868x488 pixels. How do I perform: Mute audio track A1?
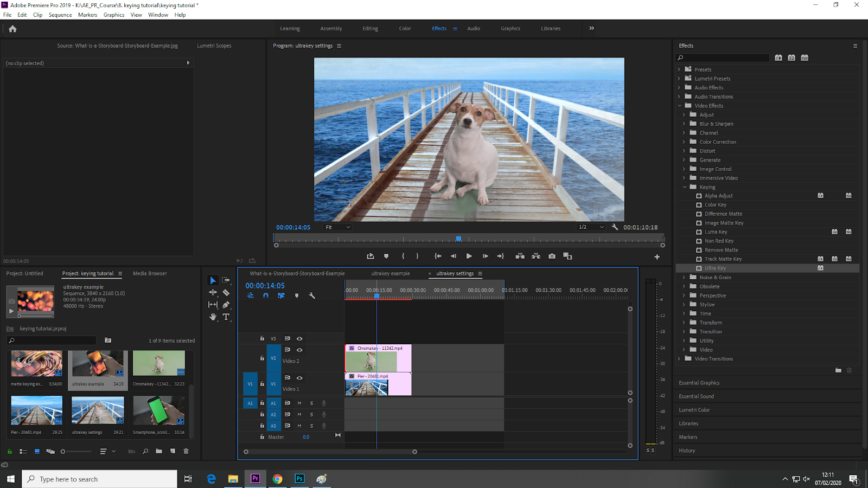tap(299, 403)
